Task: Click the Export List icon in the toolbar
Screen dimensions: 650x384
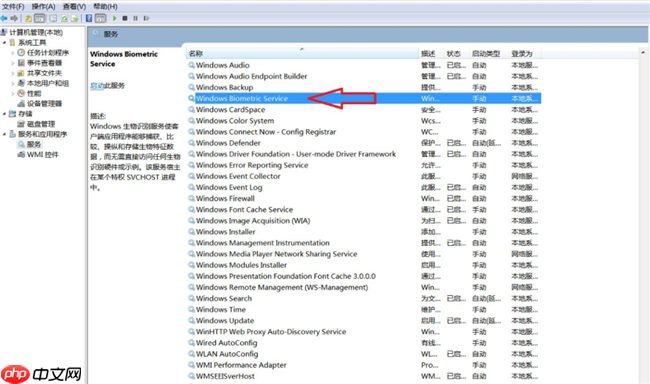Action: tap(75, 18)
